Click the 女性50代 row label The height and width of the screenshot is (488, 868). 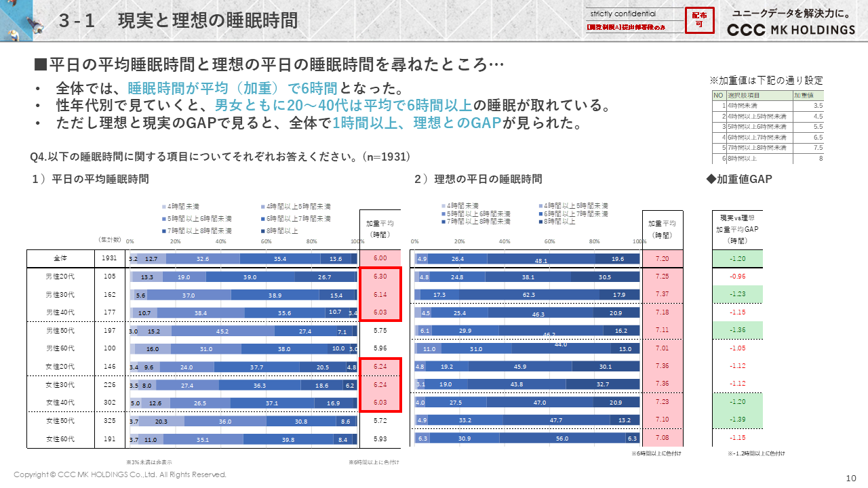click(x=60, y=421)
